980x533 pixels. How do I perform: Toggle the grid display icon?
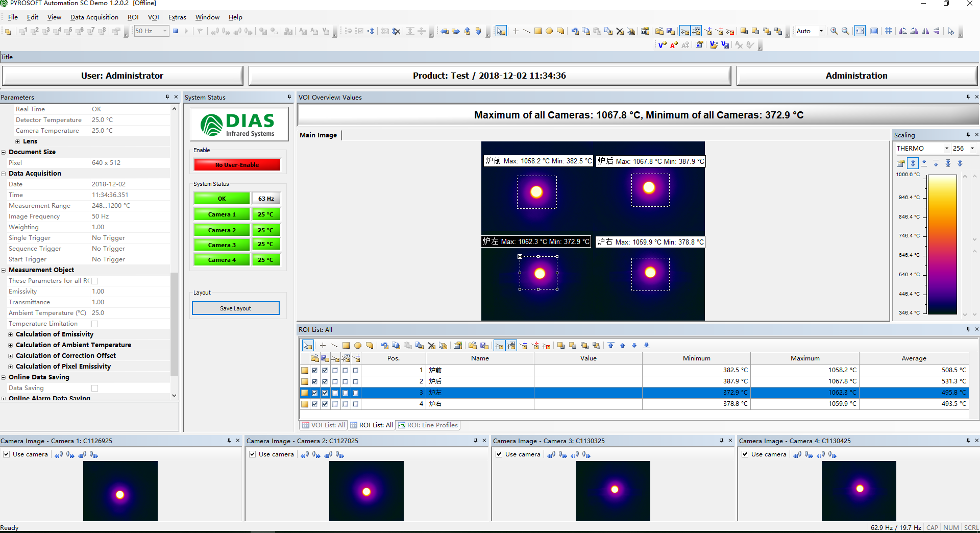889,31
